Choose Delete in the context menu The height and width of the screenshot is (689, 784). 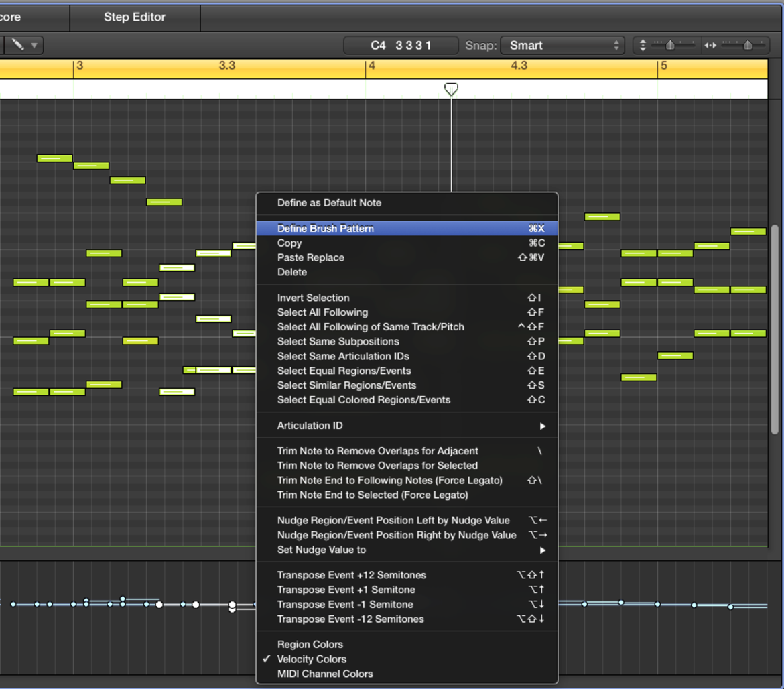[x=407, y=272]
